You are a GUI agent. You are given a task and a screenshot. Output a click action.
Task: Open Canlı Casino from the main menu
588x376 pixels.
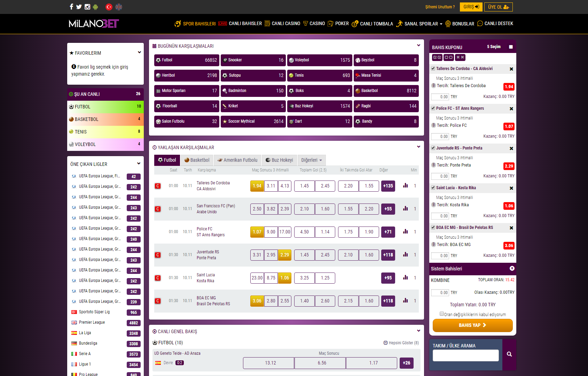[282, 24]
